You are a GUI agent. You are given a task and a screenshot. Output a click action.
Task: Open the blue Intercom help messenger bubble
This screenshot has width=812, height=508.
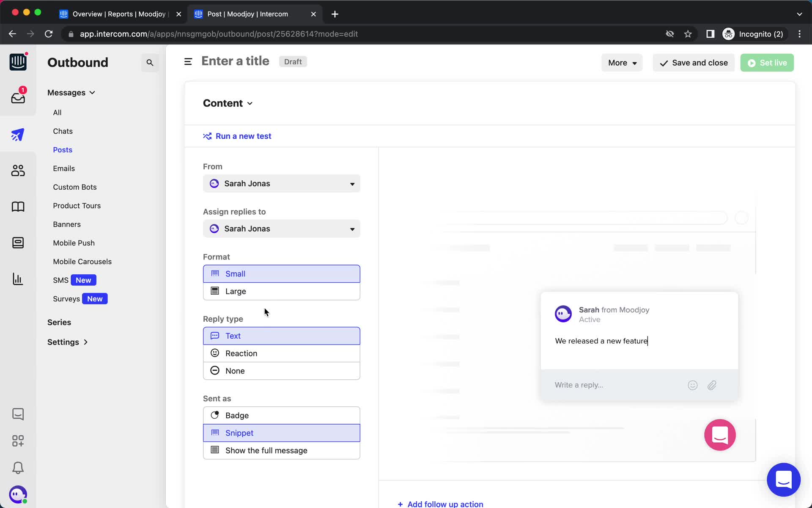tap(783, 480)
